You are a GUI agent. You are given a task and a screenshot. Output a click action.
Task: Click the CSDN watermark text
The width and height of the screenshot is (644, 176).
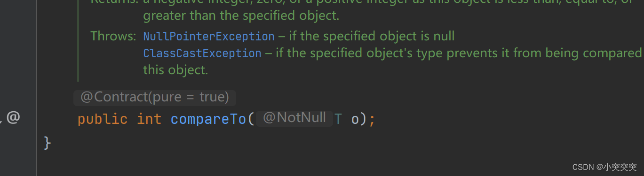[x=604, y=167]
